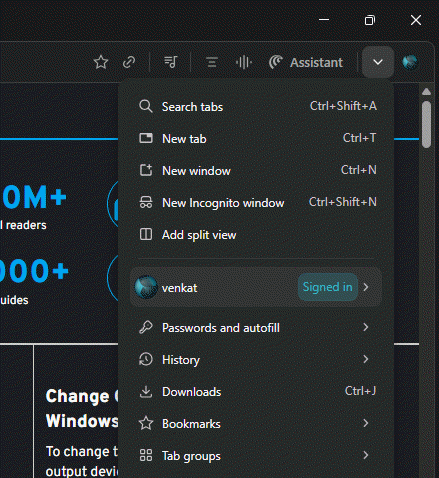Click the New window icon
This screenshot has width=439, height=478.
coord(146,170)
